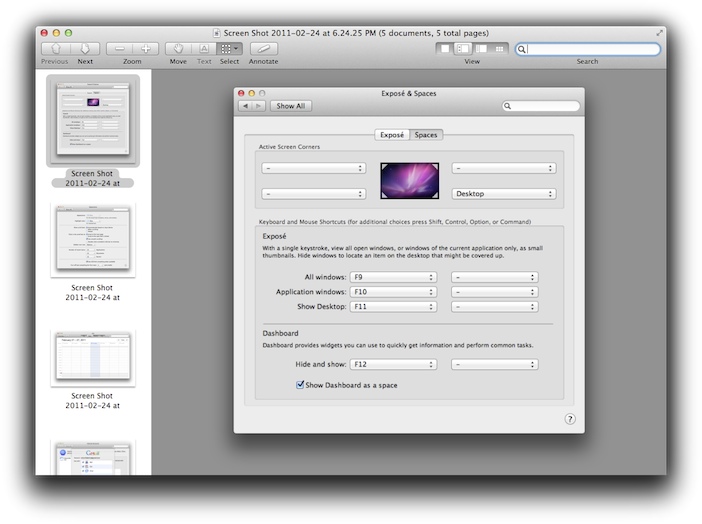Click System Preferences search field
This screenshot has height=524, width=702.
(541, 106)
